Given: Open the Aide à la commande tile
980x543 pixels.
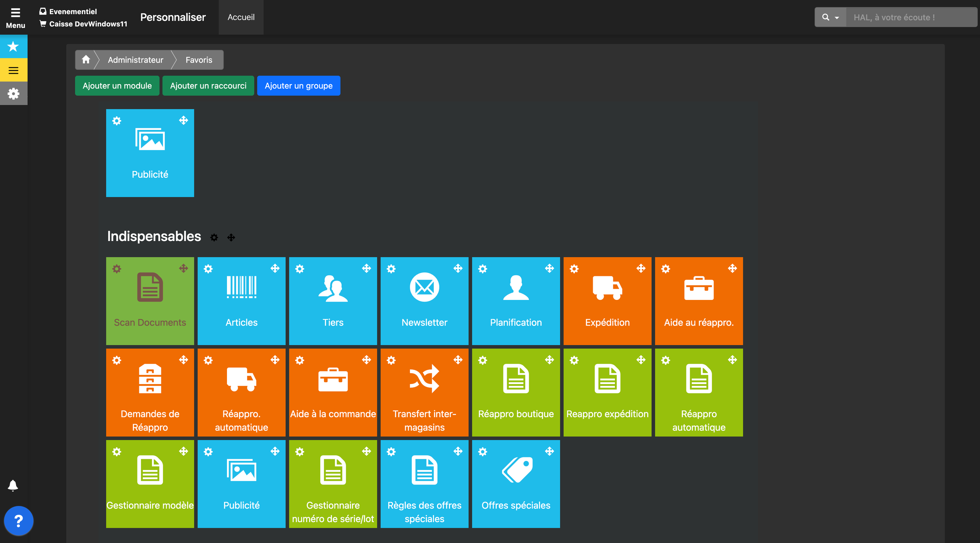Looking at the screenshot, I should 333,393.
